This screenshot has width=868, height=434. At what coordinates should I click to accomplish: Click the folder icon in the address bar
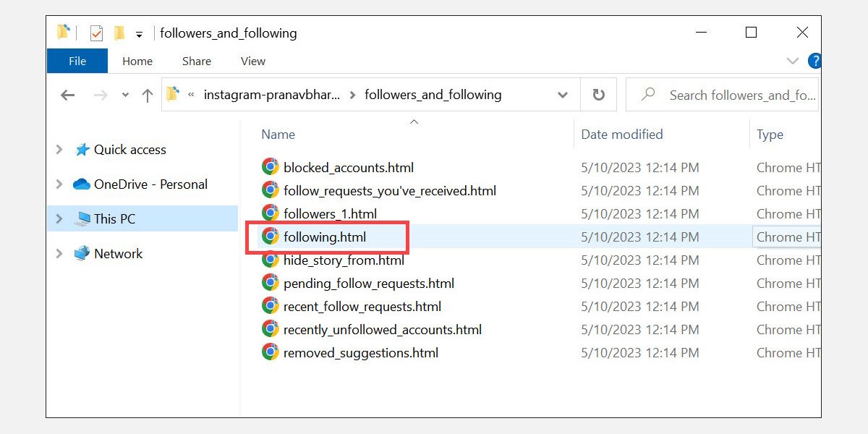(171, 94)
